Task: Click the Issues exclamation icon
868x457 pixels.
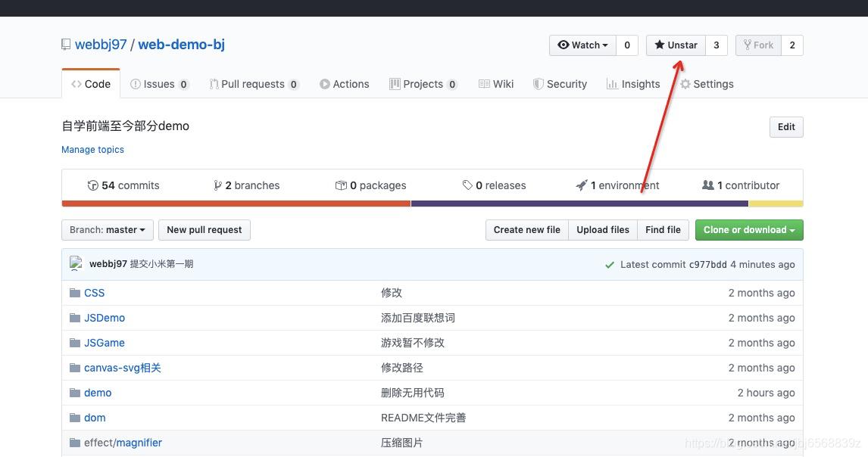Action: point(135,84)
